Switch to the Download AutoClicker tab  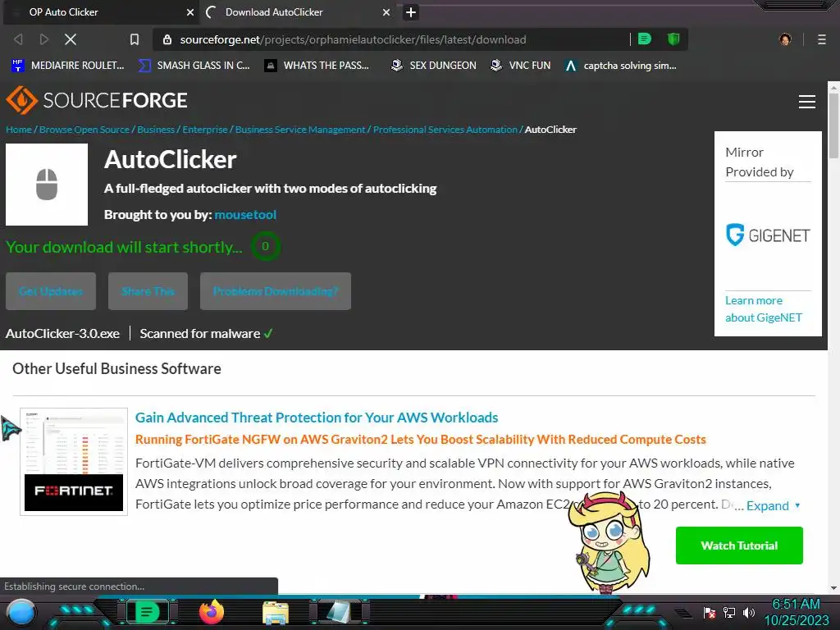tap(299, 11)
